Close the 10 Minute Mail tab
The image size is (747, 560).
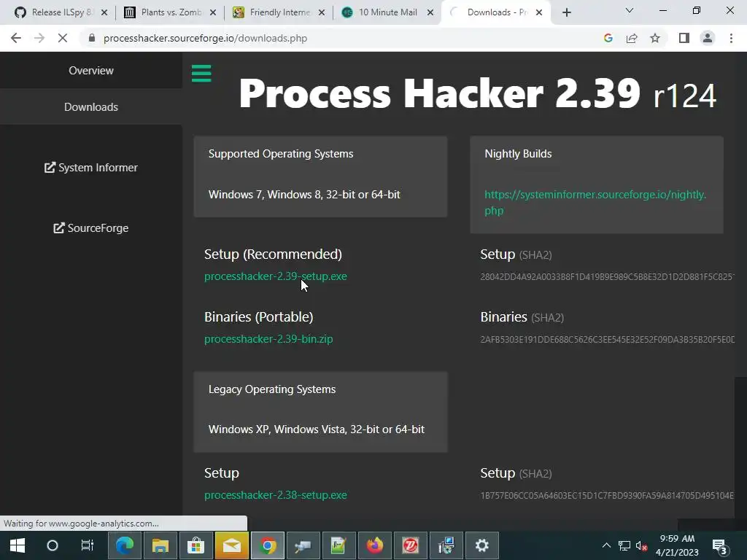click(430, 12)
